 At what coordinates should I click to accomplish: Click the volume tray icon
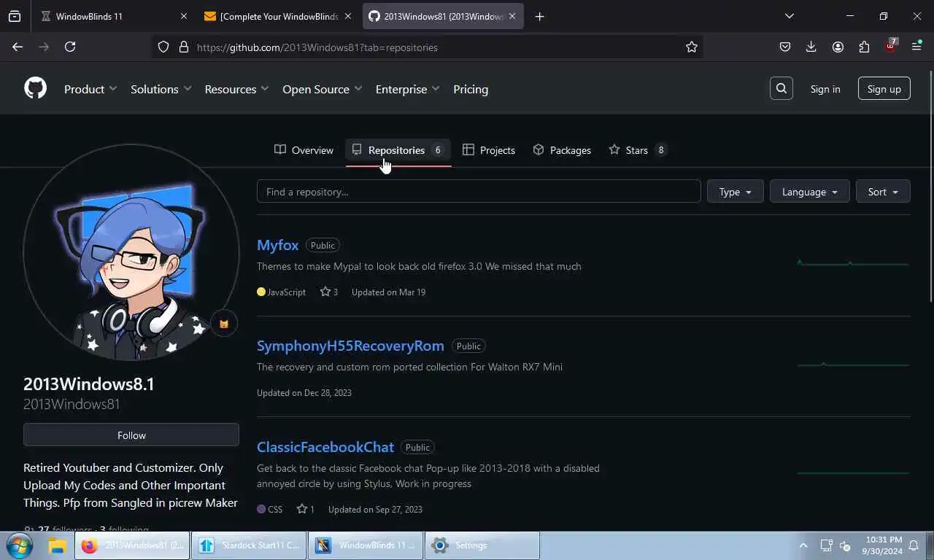pos(845,545)
